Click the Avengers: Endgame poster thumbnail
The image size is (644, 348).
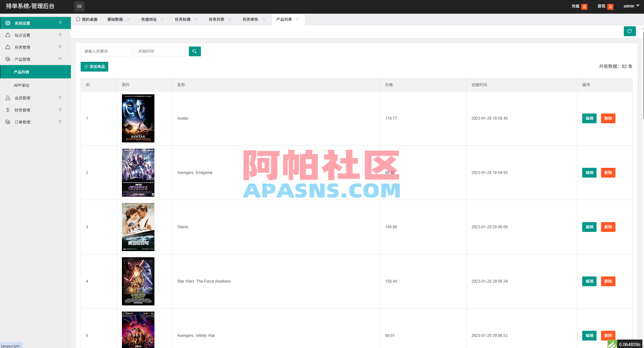click(x=138, y=173)
